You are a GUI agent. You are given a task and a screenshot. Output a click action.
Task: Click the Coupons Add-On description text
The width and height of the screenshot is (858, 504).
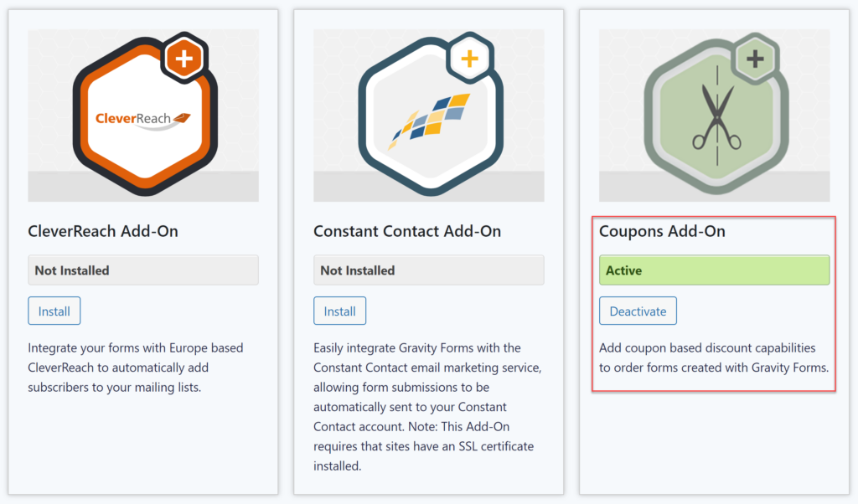[712, 357]
